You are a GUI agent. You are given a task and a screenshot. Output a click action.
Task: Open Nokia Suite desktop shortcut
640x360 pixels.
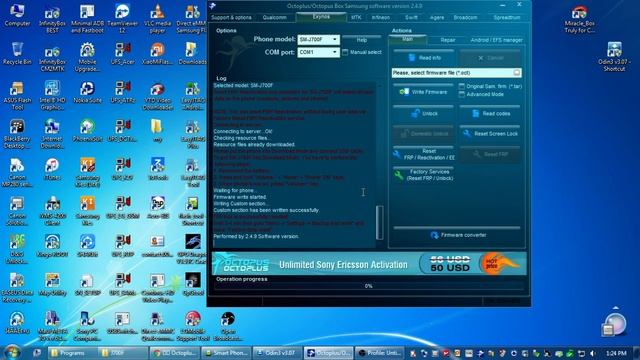click(87, 92)
